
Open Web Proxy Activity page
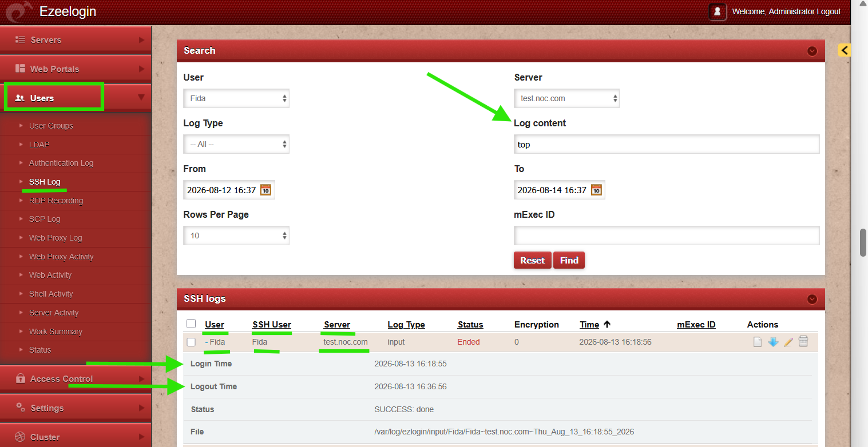(x=61, y=257)
